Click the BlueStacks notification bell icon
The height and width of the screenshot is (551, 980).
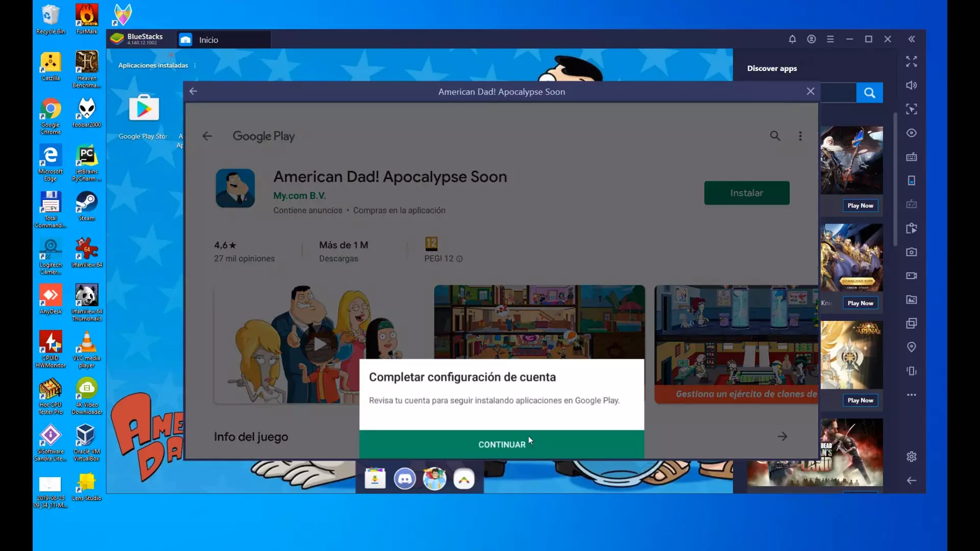792,39
